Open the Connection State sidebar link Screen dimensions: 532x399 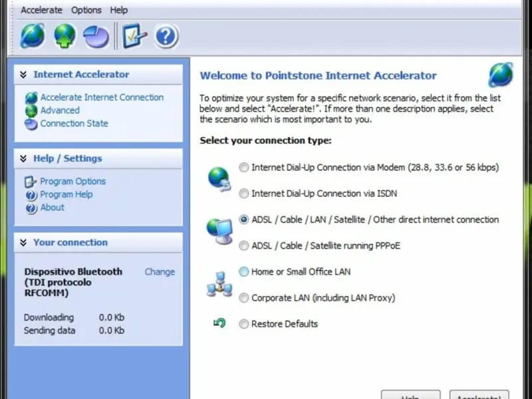click(x=74, y=124)
